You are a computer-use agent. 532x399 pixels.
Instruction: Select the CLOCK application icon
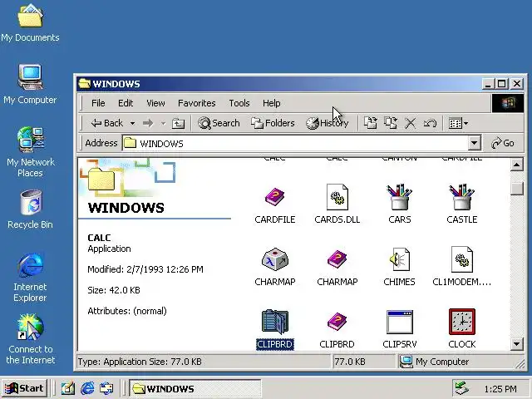[x=462, y=322]
